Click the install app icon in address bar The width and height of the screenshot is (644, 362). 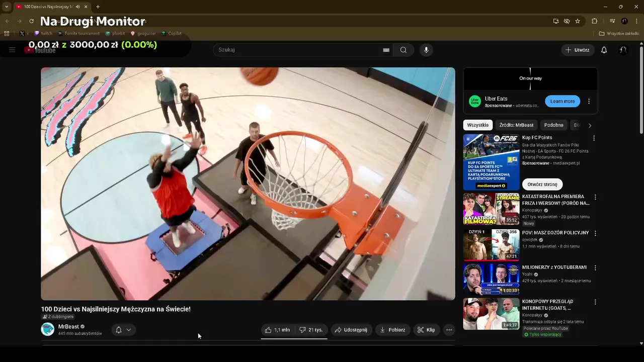[556, 21]
